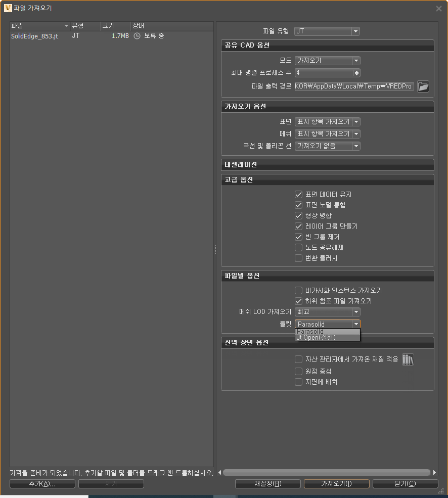Enable 노드 공유해제 checkbox
Viewport: 448px width, 498px height.
298,247
